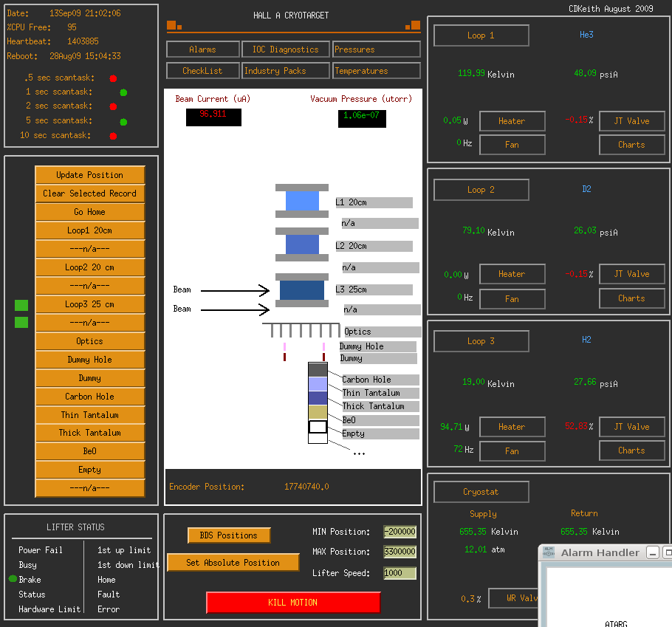Screen dimensions: 672x627
Task: Select BeO target position
Action: pos(90,450)
